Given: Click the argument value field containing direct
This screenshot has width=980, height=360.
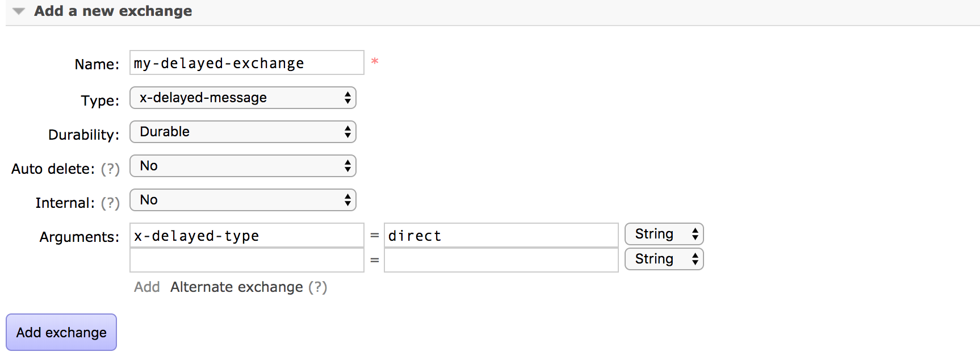Looking at the screenshot, I should pos(501,236).
